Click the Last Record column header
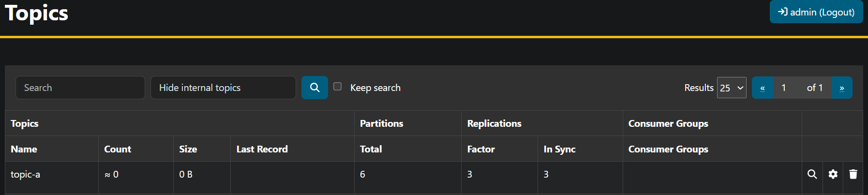Image resolution: width=868 pixels, height=195 pixels. click(x=262, y=149)
